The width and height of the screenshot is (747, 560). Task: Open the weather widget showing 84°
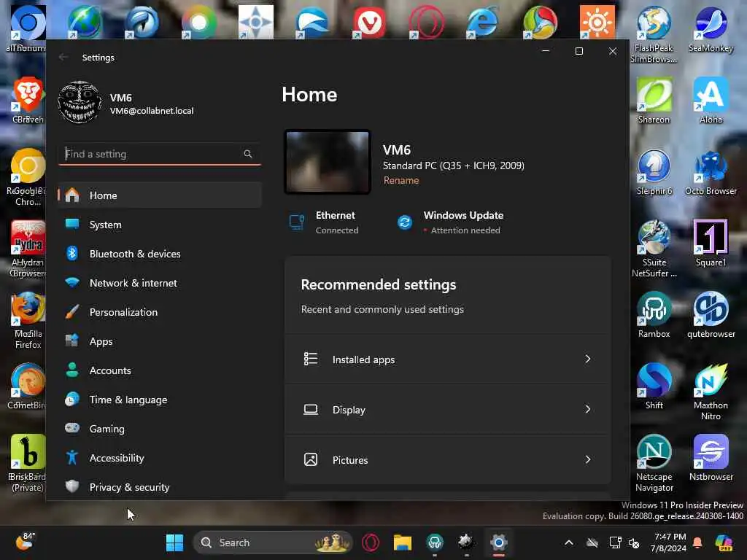26,542
